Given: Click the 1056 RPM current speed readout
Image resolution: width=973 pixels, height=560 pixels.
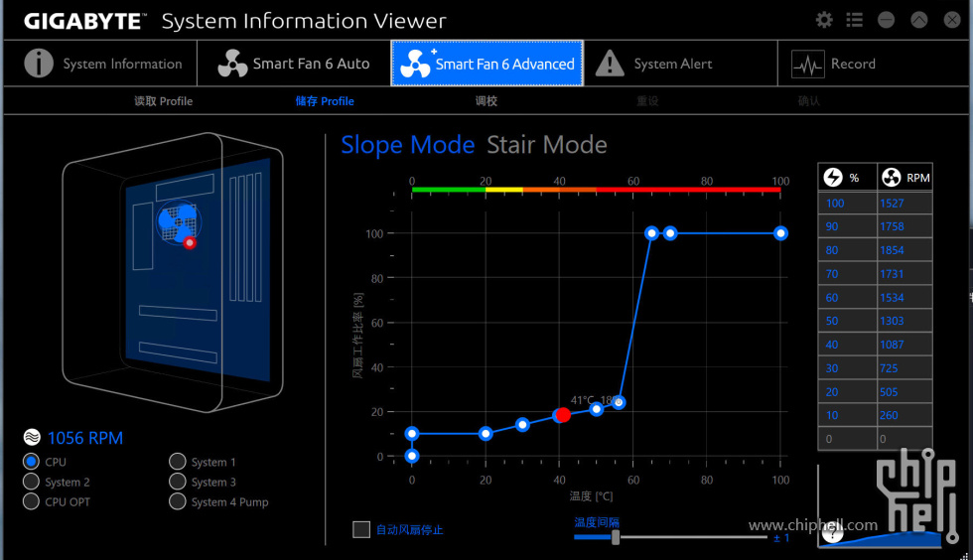Looking at the screenshot, I should [x=85, y=438].
